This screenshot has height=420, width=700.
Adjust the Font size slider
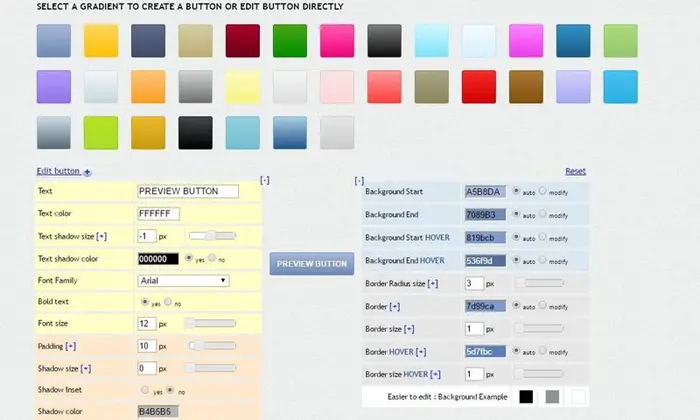(212, 324)
